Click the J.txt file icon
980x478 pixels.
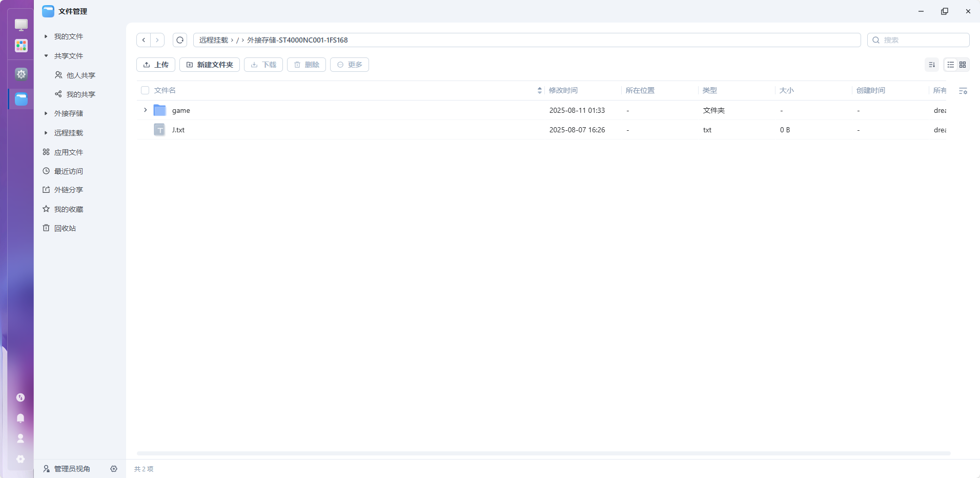[160, 130]
